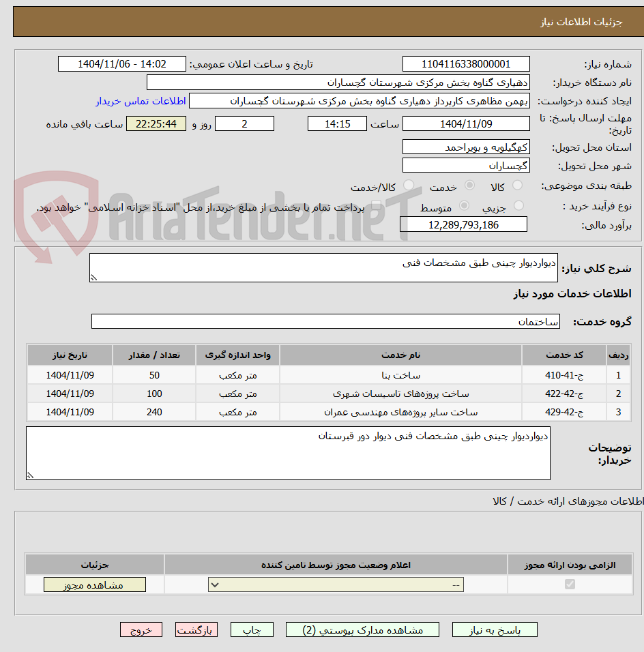
Task: Click the general need description textarea
Action: [x=323, y=268]
